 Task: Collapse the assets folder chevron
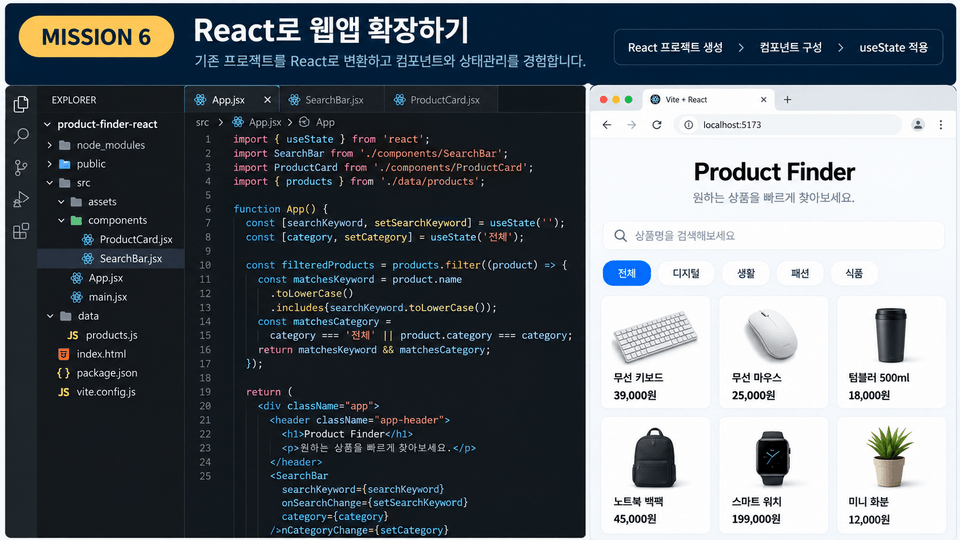point(61,201)
